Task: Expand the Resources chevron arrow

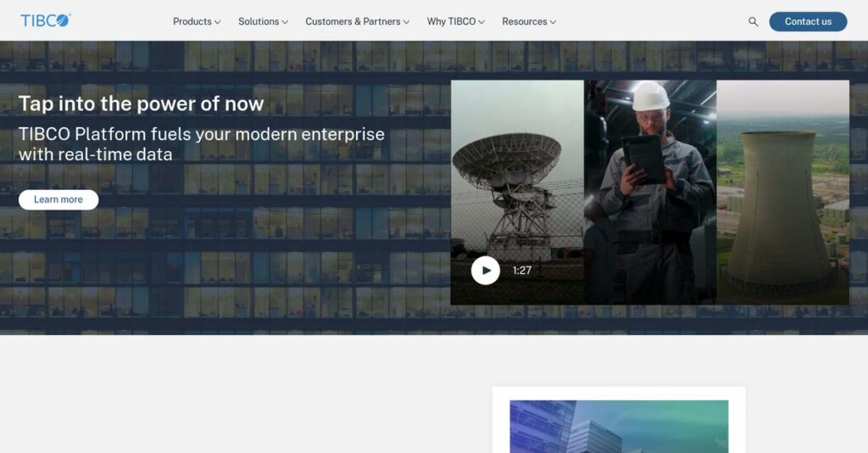Action: point(553,22)
